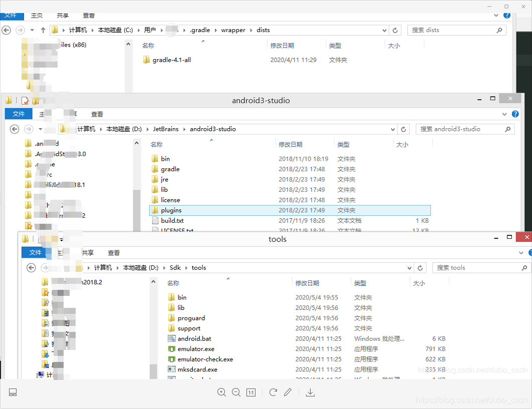Rotate the image using the rotate icon
The width and height of the screenshot is (532, 409).
(273, 392)
